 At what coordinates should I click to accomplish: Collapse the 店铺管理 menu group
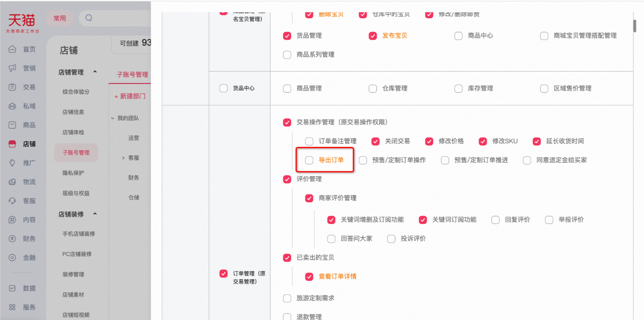pos(95,72)
